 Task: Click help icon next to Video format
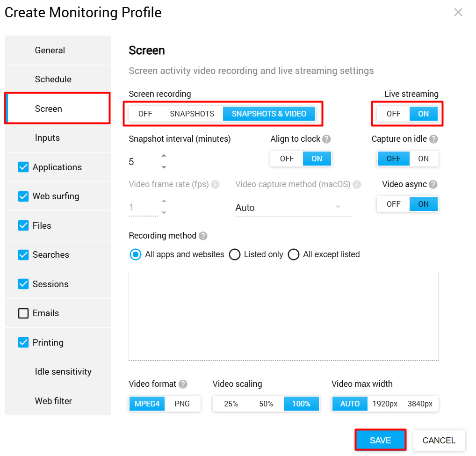pyautogui.click(x=183, y=384)
